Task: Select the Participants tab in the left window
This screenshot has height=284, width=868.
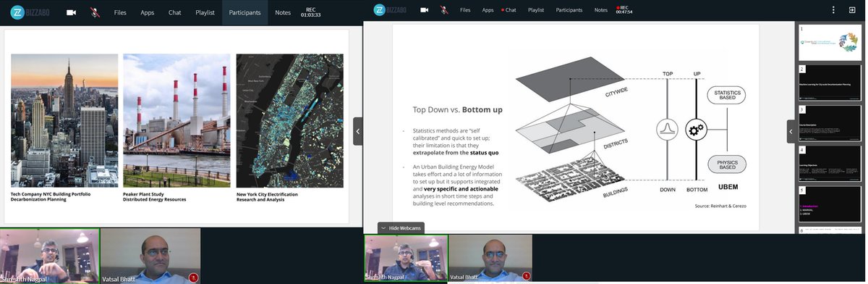Action: [244, 12]
